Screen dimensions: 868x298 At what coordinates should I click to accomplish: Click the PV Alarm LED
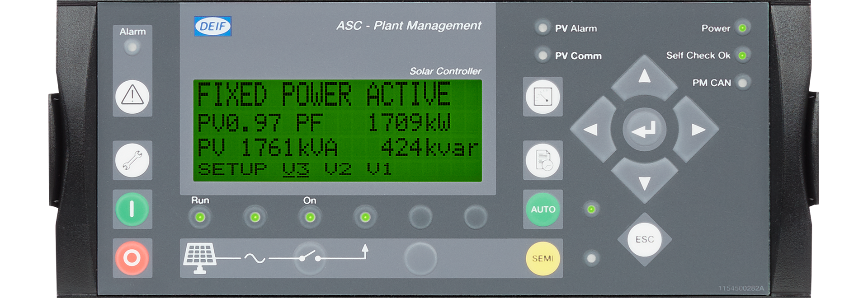(542, 28)
